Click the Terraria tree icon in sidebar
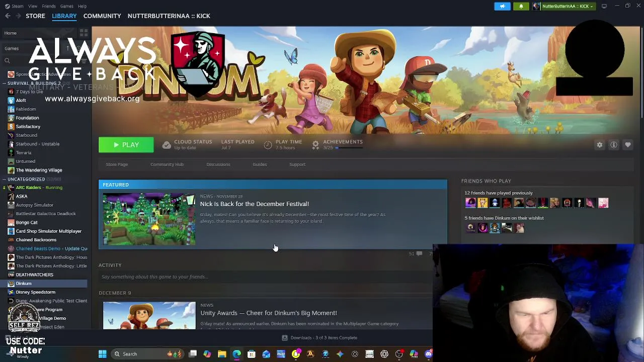This screenshot has height=362, width=644. click(11, 153)
